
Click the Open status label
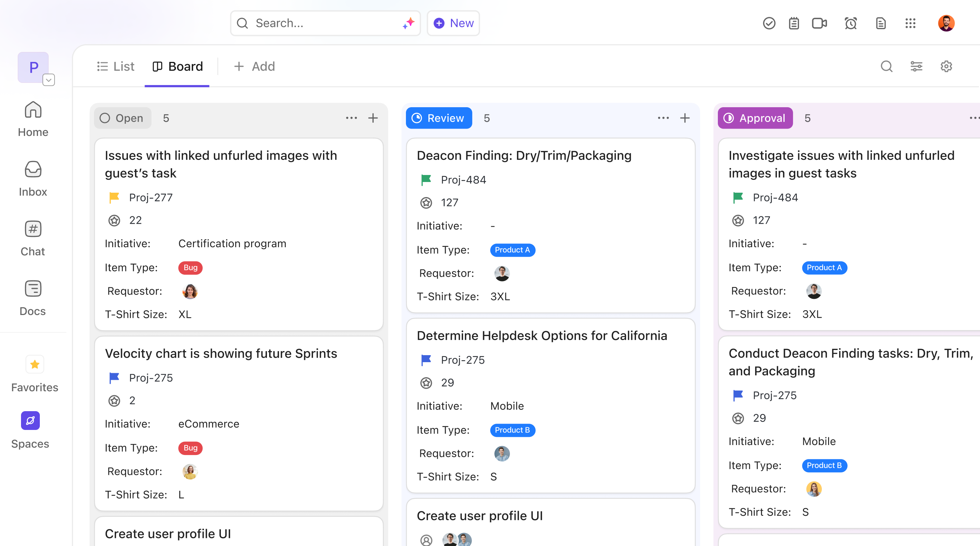122,118
